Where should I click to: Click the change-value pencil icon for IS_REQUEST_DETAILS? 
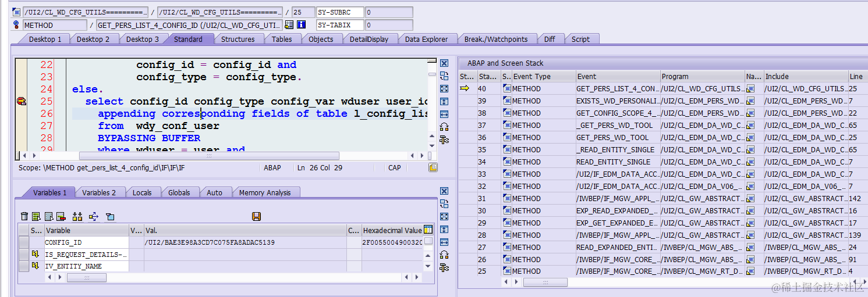(x=35, y=254)
